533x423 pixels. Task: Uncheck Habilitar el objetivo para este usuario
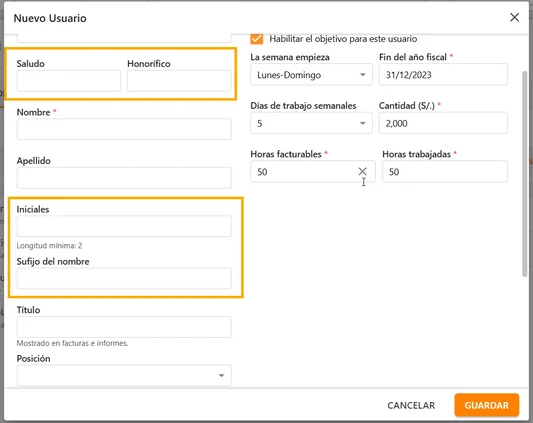coord(257,39)
